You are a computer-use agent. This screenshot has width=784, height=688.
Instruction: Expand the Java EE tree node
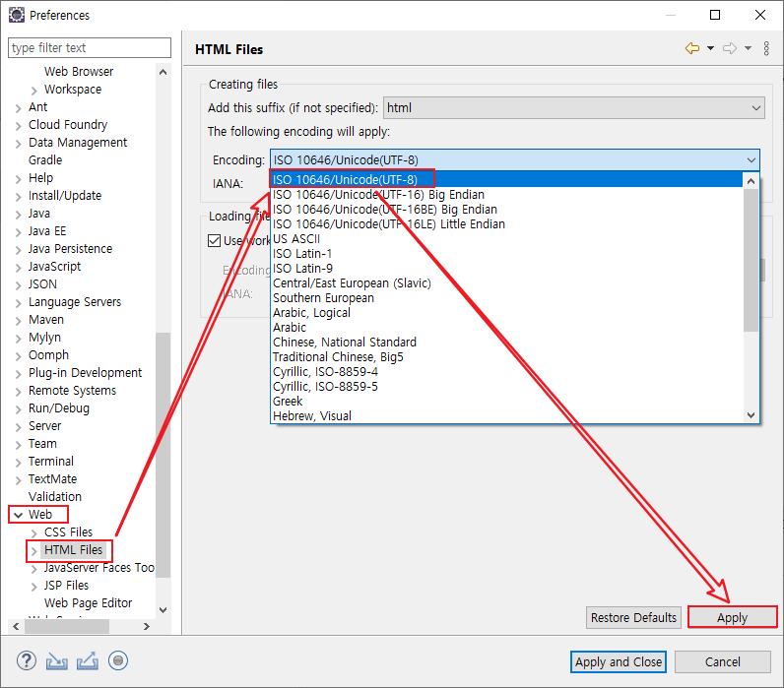coord(19,232)
